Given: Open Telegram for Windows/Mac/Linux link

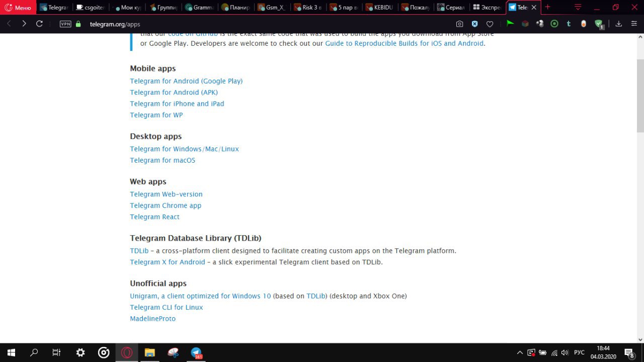Looking at the screenshot, I should coord(184,149).
